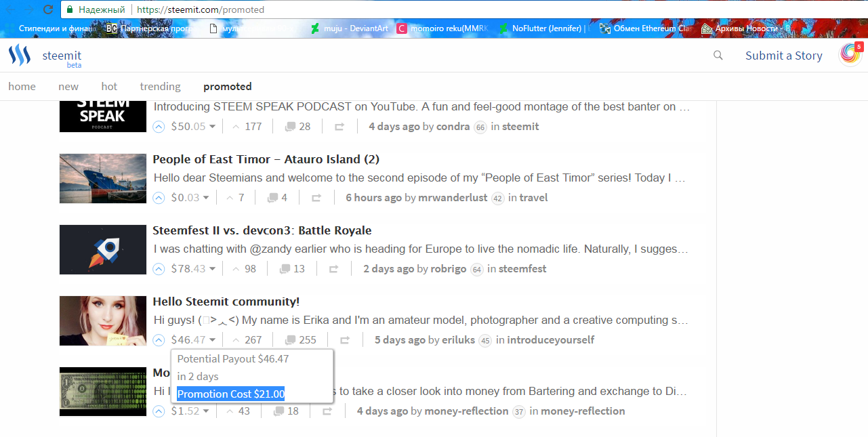Open the introduceyourself category link
This screenshot has width=868, height=437.
550,340
